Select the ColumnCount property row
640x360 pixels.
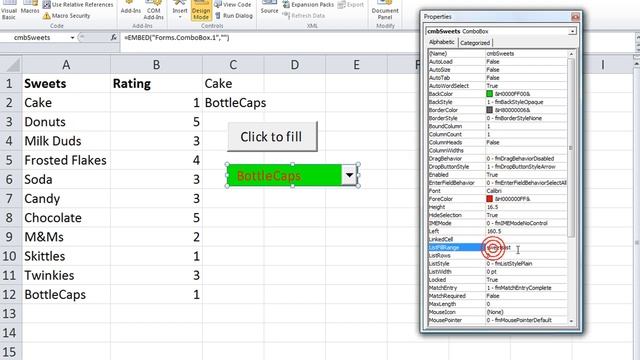coord(498,134)
